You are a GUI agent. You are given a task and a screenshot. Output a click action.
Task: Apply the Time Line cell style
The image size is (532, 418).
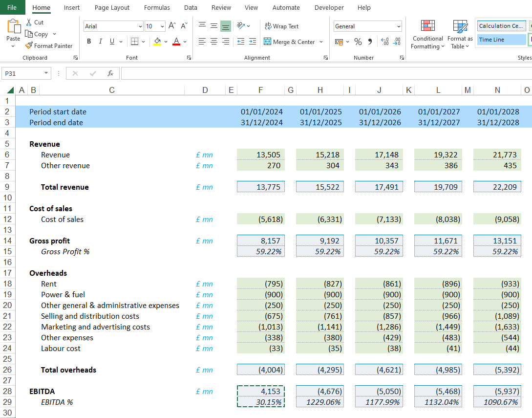pos(501,40)
